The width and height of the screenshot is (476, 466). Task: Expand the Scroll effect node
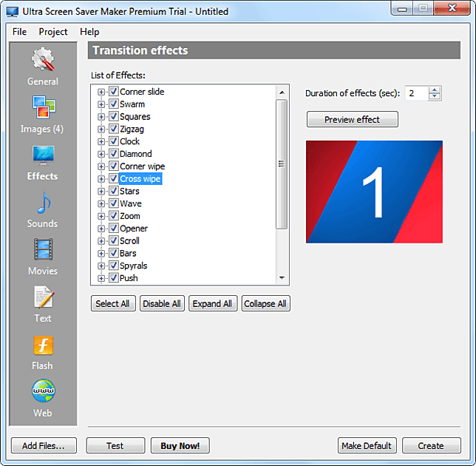pos(101,241)
